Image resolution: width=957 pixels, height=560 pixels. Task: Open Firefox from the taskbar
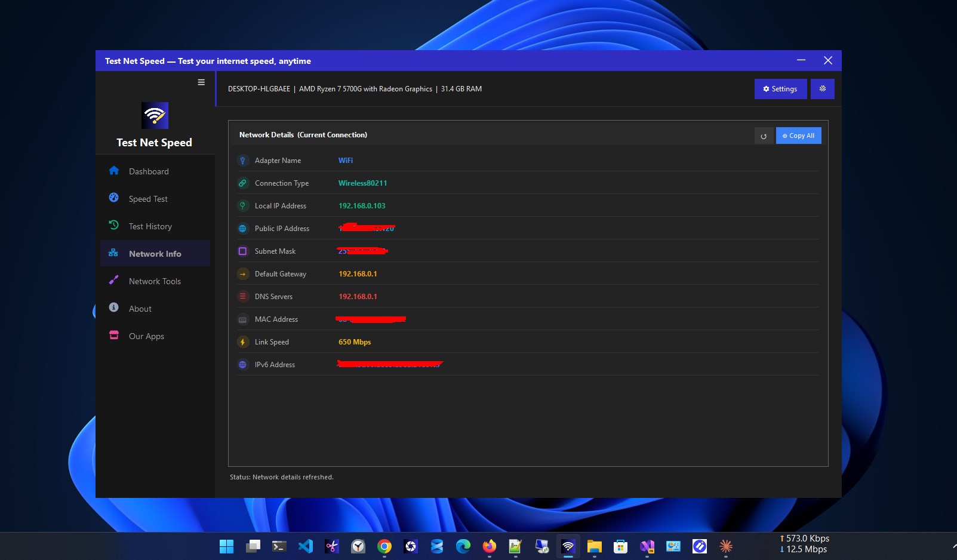tap(490, 546)
